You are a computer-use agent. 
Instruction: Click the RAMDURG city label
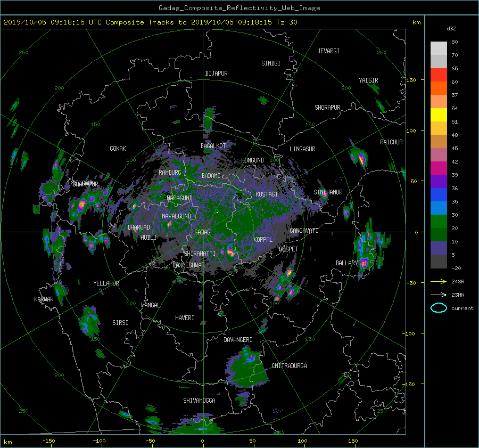click(x=170, y=173)
